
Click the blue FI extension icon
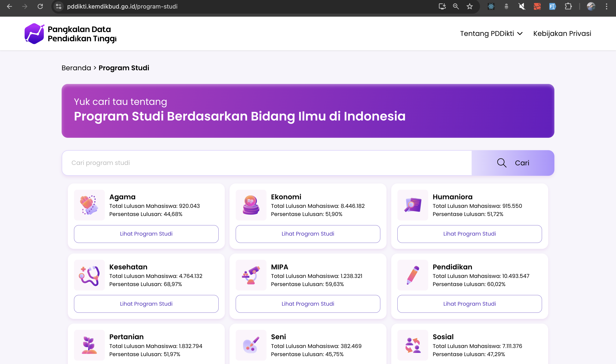pos(552,6)
